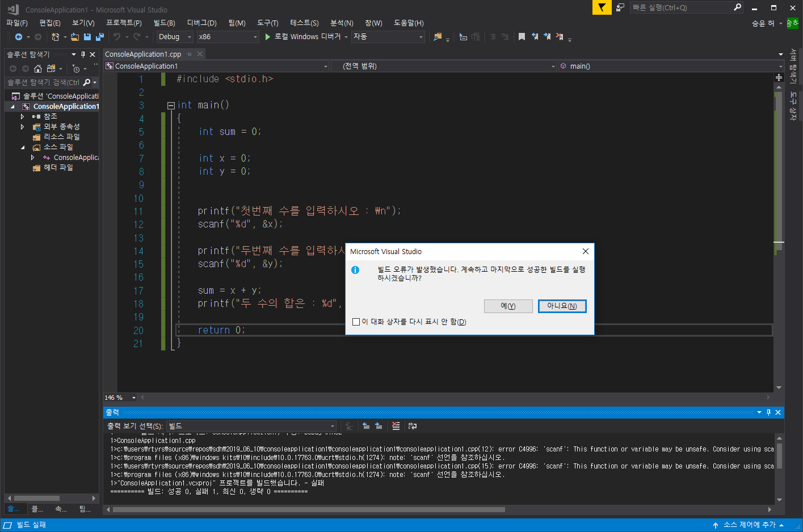Click the Solution Explorer search magnifier icon
Viewport: 803px width, 532px height.
[87, 82]
